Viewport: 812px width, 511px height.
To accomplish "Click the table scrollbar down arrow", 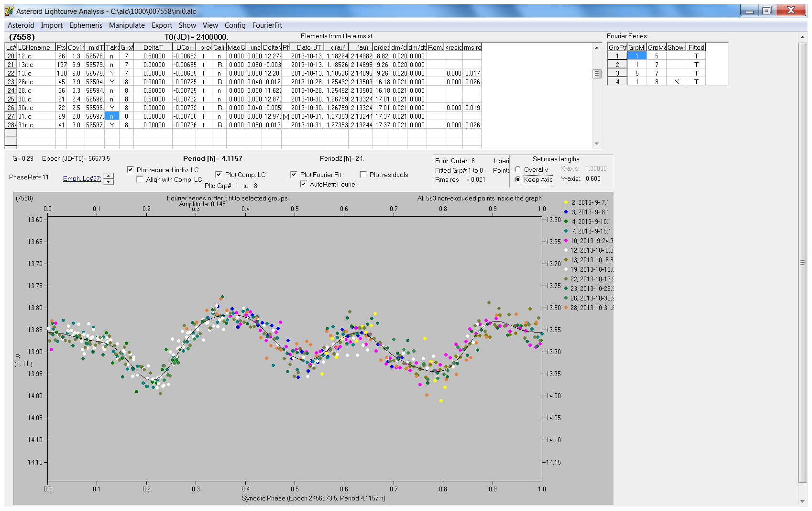I will [597, 144].
